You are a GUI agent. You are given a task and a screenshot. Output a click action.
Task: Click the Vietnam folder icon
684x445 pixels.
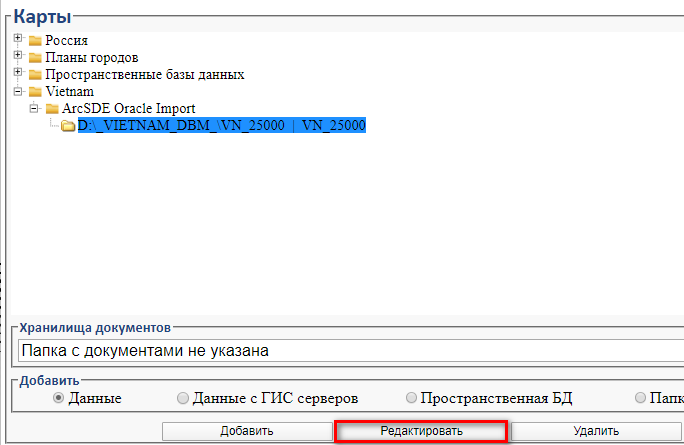click(x=36, y=92)
